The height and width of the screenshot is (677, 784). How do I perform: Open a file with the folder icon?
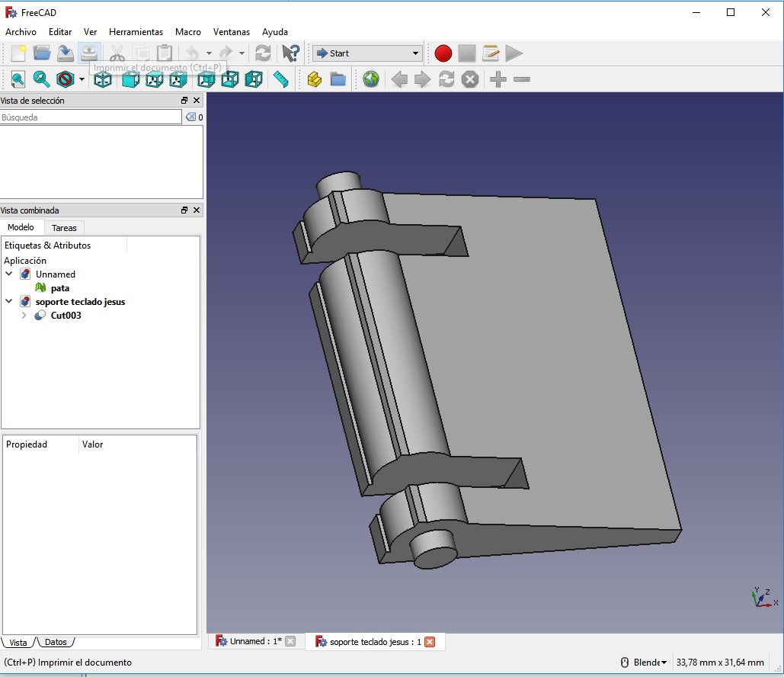tap(42, 53)
